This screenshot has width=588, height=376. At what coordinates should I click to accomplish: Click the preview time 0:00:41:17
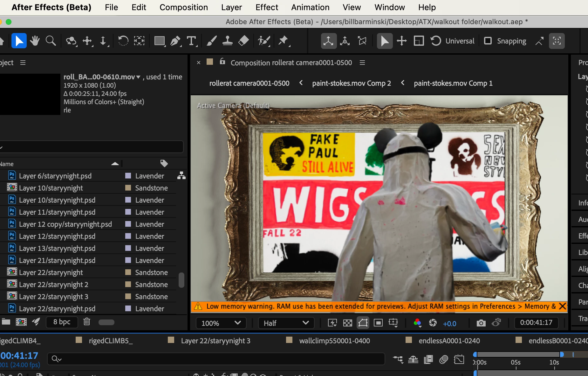point(536,323)
